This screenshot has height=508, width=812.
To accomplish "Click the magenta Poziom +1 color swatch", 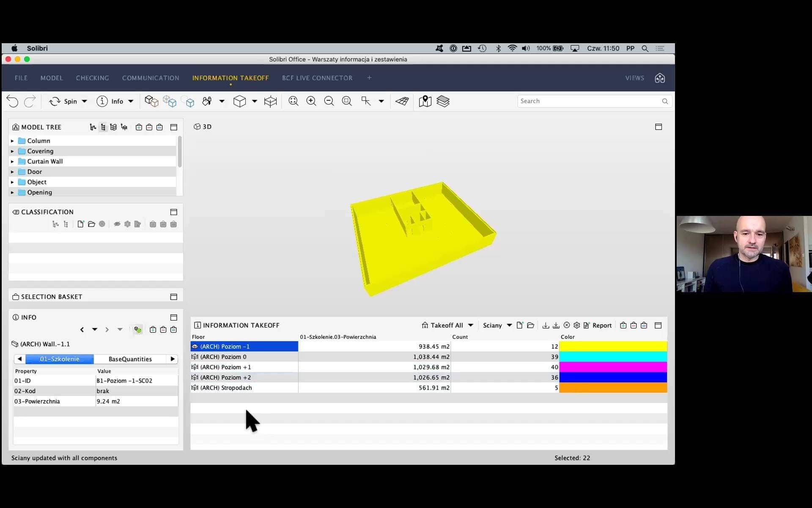I will 613,367.
